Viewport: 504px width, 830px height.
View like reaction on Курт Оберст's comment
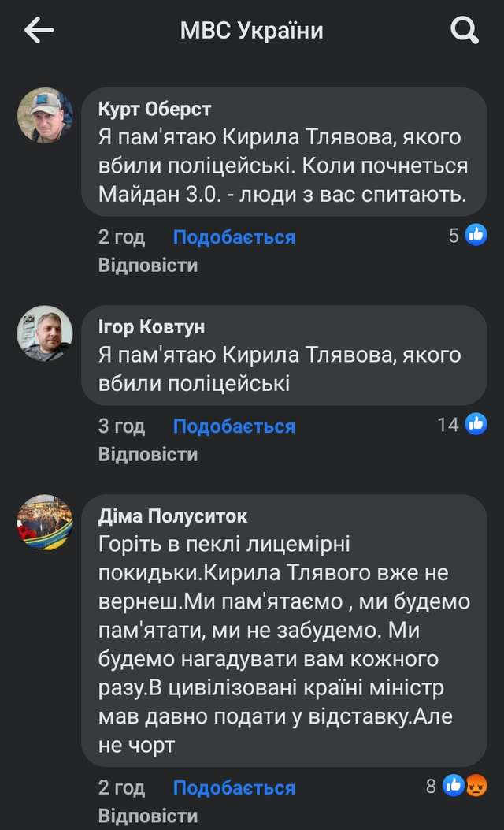pyautogui.click(x=476, y=235)
